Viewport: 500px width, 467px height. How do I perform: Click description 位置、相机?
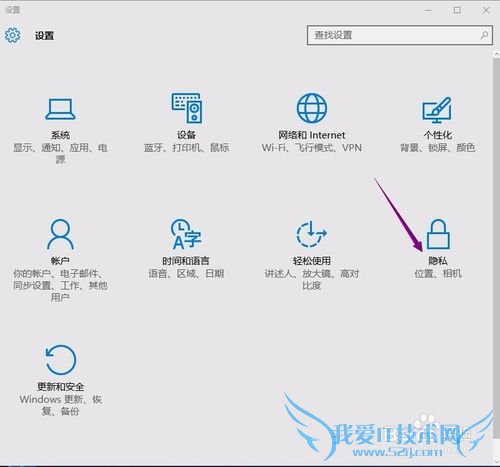tap(438, 274)
